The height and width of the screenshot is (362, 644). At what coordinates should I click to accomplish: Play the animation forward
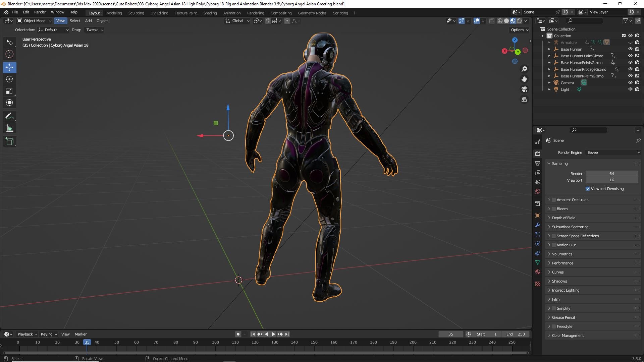click(273, 334)
